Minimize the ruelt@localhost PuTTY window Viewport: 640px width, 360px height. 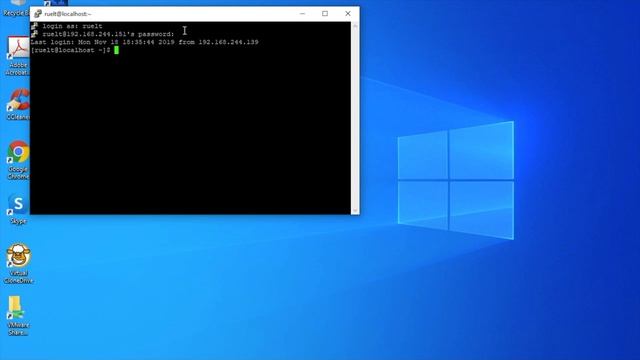pyautogui.click(x=302, y=13)
